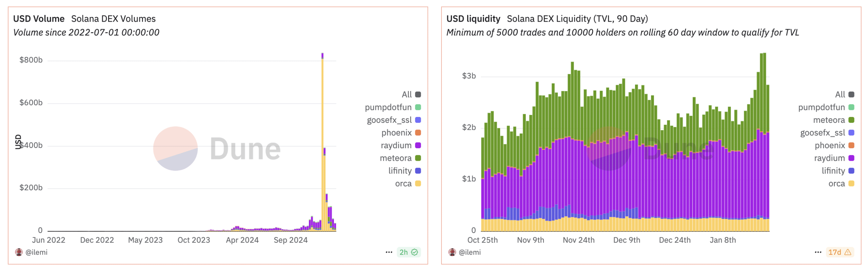The image size is (868, 273).
Task: Click the 2h refresh status badge
Action: tap(408, 252)
